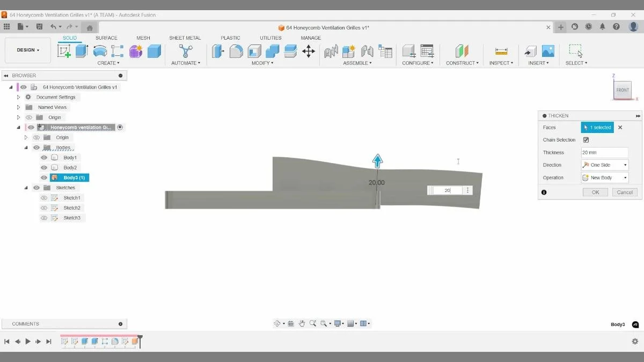This screenshot has width=644, height=362.
Task: Switch to the SHEET METAL tab
Action: 185,38
